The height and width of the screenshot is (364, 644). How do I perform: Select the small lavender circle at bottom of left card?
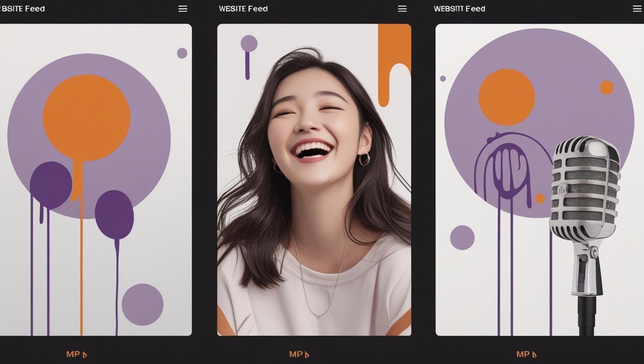(x=142, y=304)
